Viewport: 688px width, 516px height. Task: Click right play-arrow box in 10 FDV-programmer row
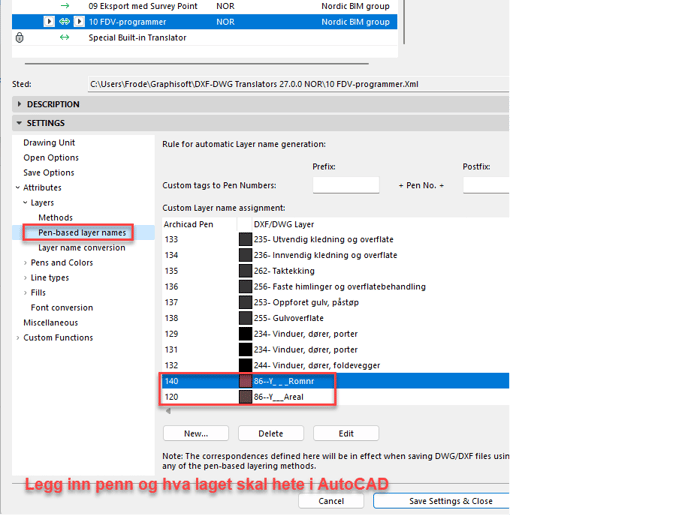[x=79, y=22]
